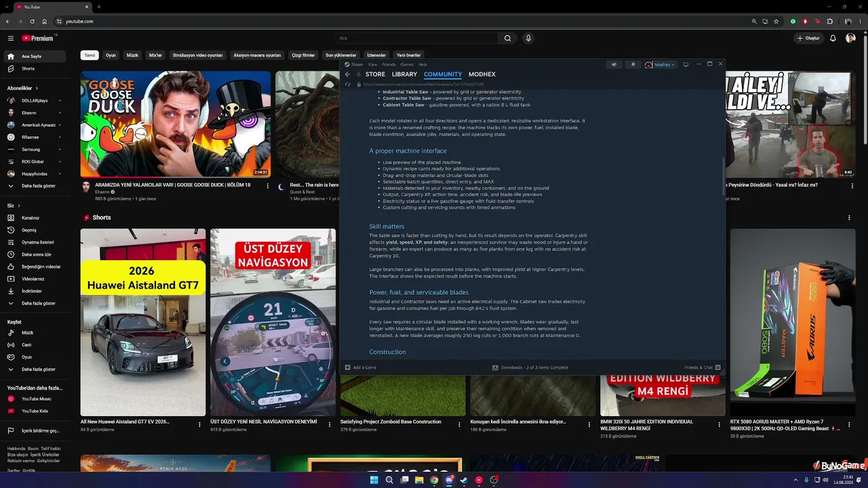Open Steam MODHEX profile tab
Screen dimensions: 868x488
coord(482,75)
